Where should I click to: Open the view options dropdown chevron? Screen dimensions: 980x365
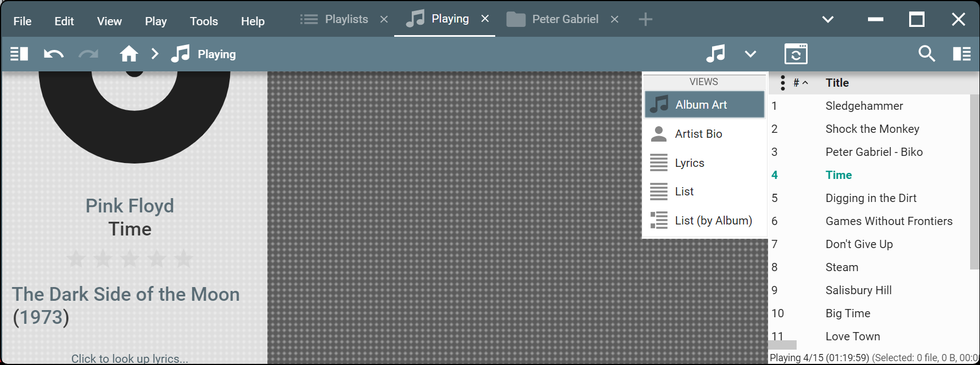click(751, 54)
